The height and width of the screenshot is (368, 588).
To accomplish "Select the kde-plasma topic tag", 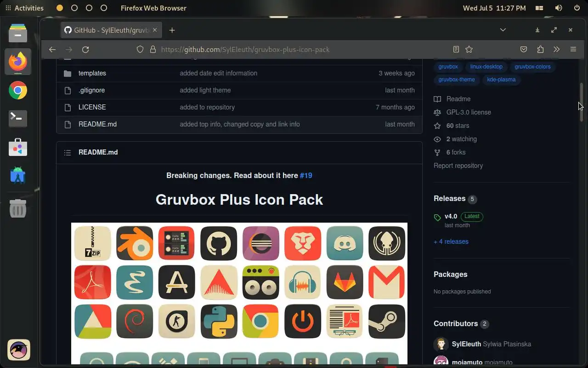I will [501, 80].
